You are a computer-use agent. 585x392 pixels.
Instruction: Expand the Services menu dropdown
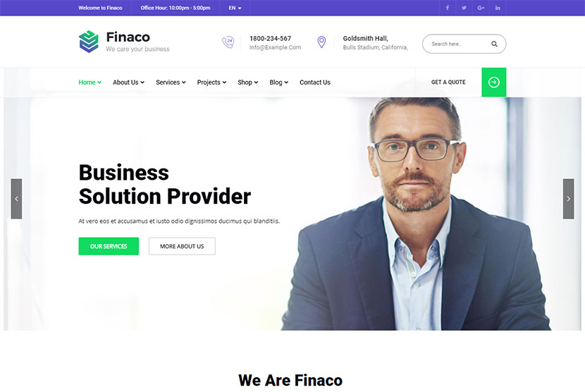(x=171, y=82)
